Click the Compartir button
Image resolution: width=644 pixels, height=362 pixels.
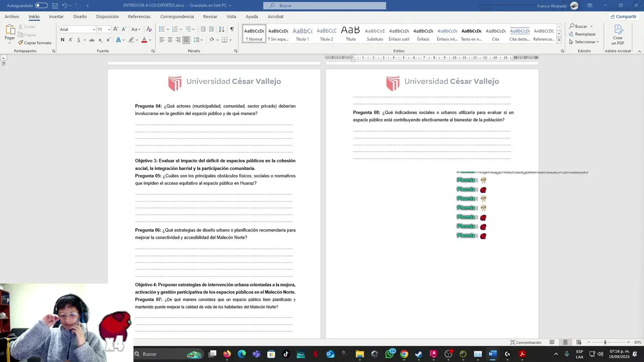(x=623, y=17)
